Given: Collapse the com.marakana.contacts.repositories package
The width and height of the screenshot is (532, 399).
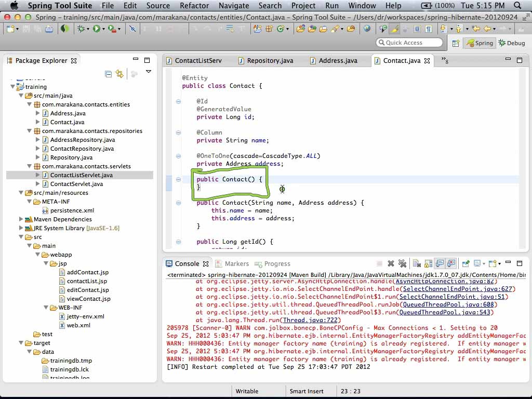Looking at the screenshot, I should coord(29,130).
